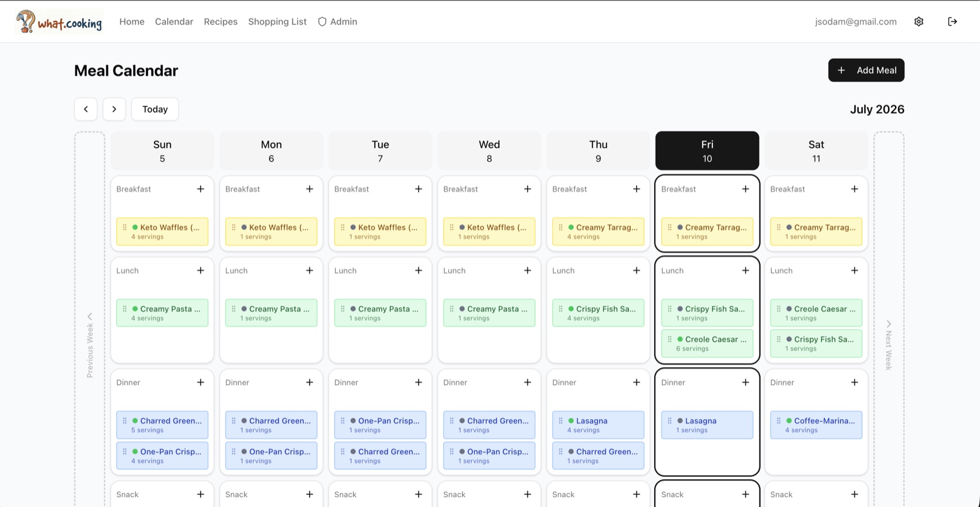Select the Sat 11 day header
The image size is (980, 507).
816,151
